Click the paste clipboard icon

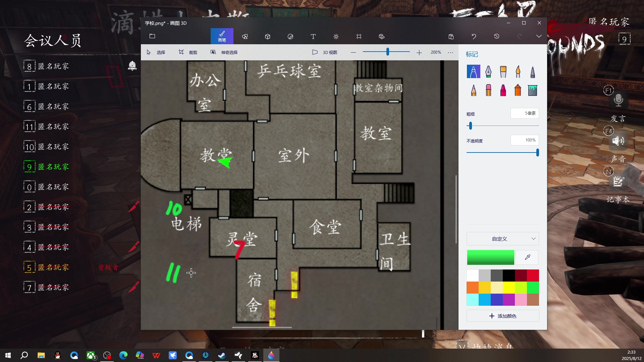pos(451,36)
